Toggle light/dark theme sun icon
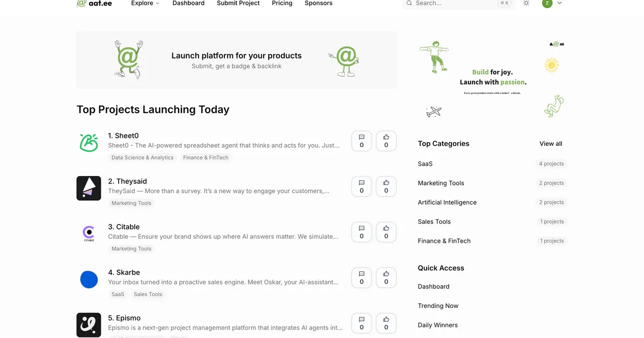The height and width of the screenshot is (338, 644). pos(526,3)
